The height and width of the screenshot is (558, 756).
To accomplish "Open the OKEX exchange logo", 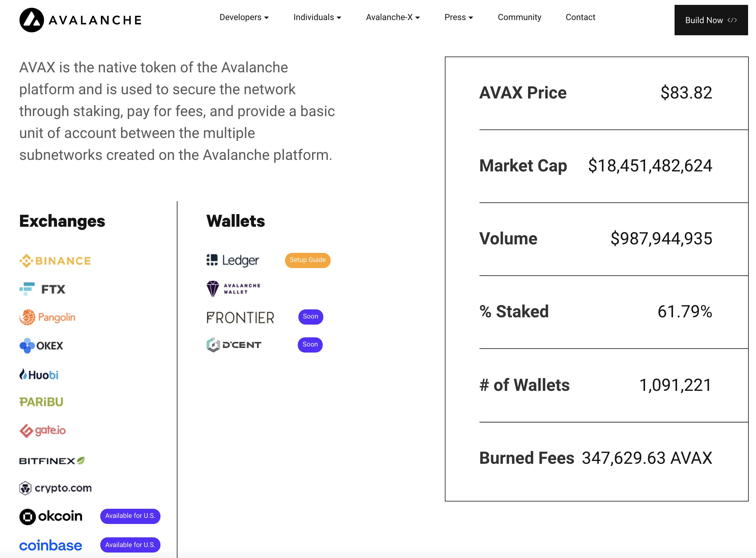I will point(41,346).
